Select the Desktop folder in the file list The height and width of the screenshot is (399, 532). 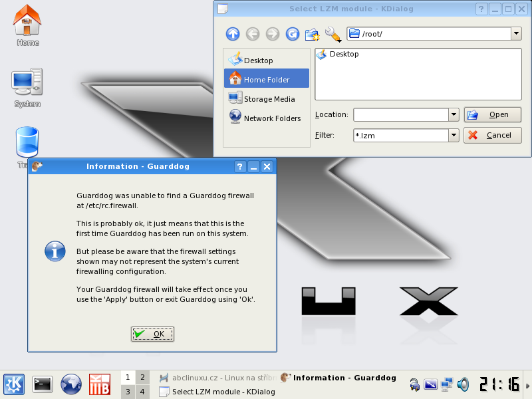point(338,55)
